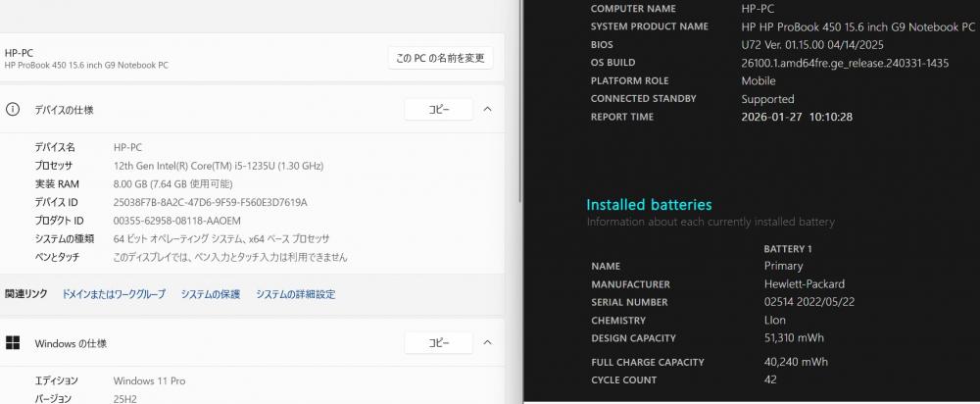Open the システムの保護 link
Viewport: 980px width, 404px height.
(210, 294)
